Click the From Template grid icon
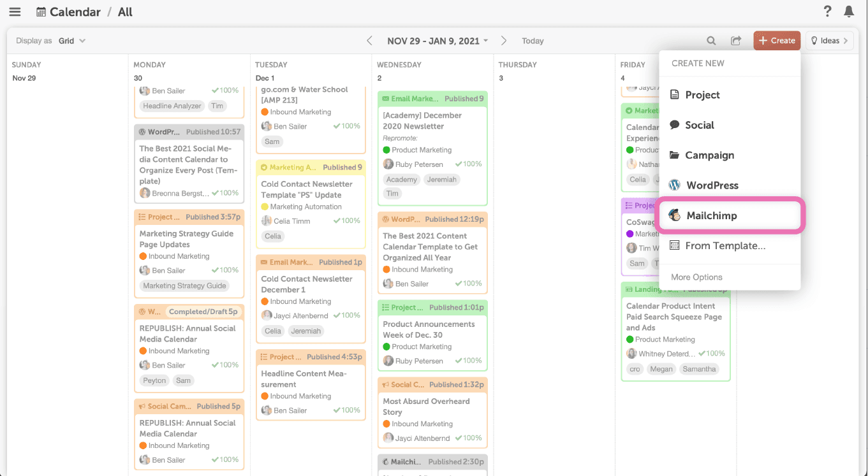 tap(674, 245)
